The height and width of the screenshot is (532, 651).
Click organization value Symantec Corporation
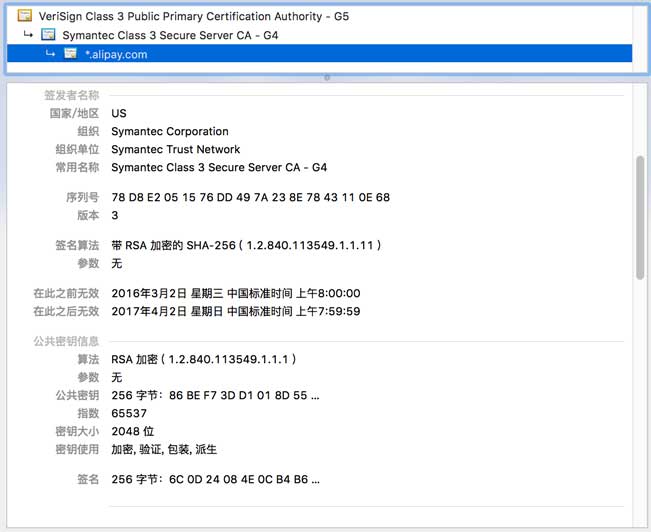(170, 132)
